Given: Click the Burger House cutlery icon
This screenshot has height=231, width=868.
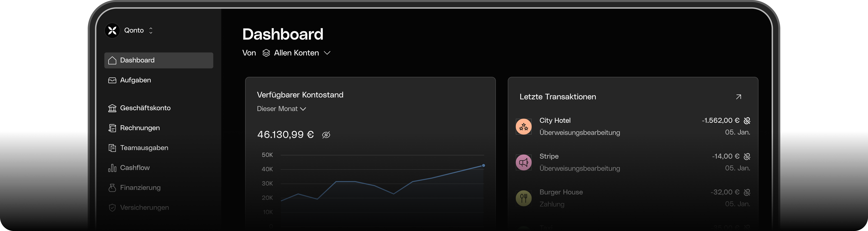Looking at the screenshot, I should pos(524,198).
